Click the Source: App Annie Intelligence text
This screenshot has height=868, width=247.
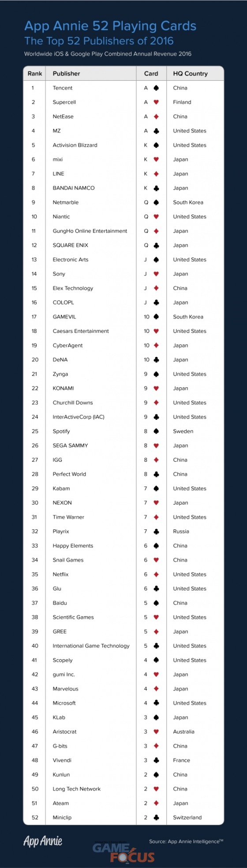click(186, 842)
